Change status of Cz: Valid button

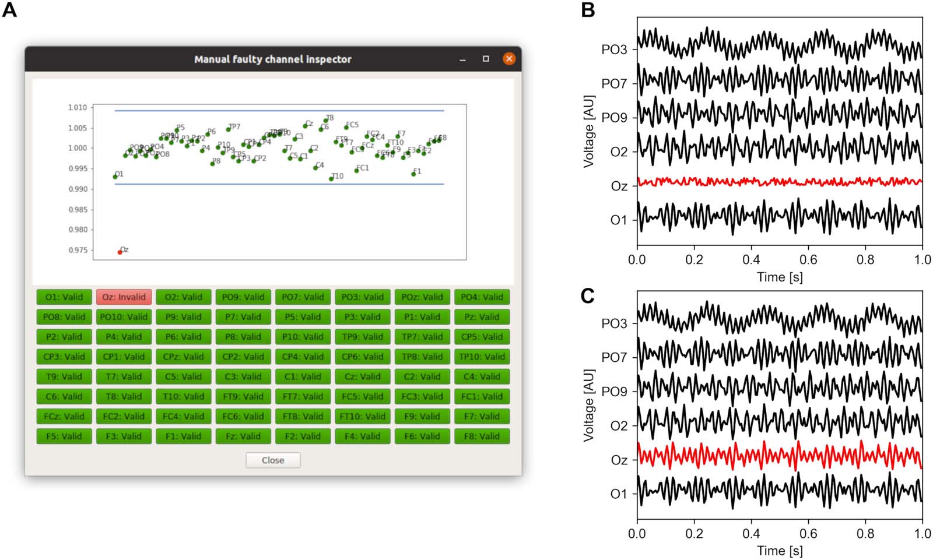(x=363, y=376)
